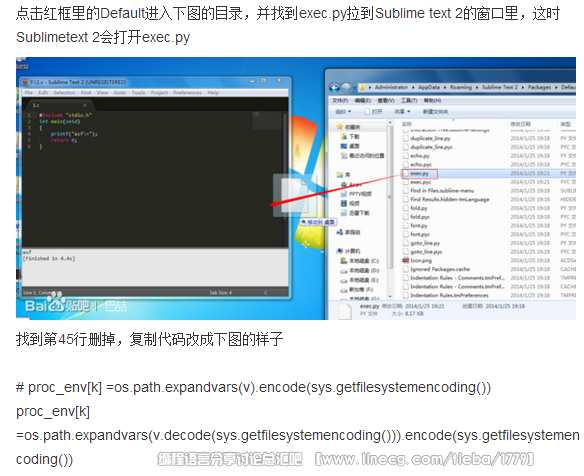Select Indentation Rules.tmPreferences file
The height and width of the screenshot is (476, 584).
coord(488,295)
